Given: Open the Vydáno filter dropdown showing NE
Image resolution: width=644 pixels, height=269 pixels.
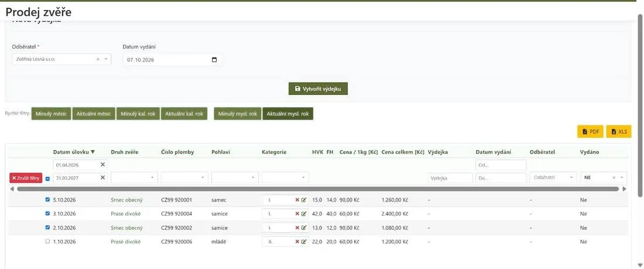Looking at the screenshot, I should tap(604, 178).
